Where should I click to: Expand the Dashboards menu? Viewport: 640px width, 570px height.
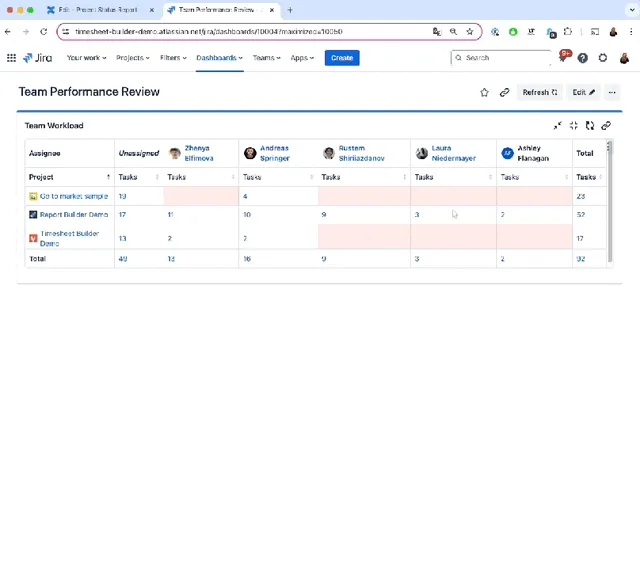pyautogui.click(x=219, y=58)
